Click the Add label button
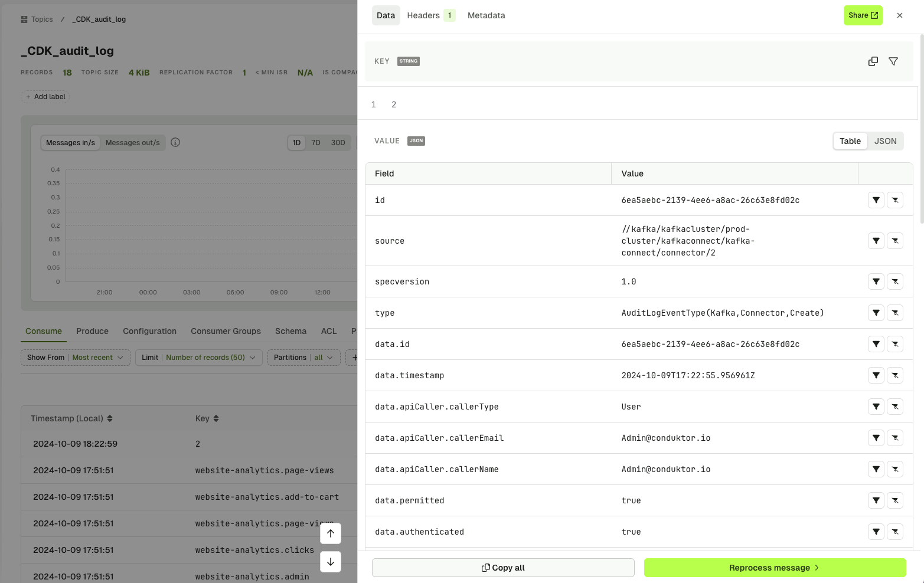Viewport: 924px width, 583px height. (x=45, y=97)
